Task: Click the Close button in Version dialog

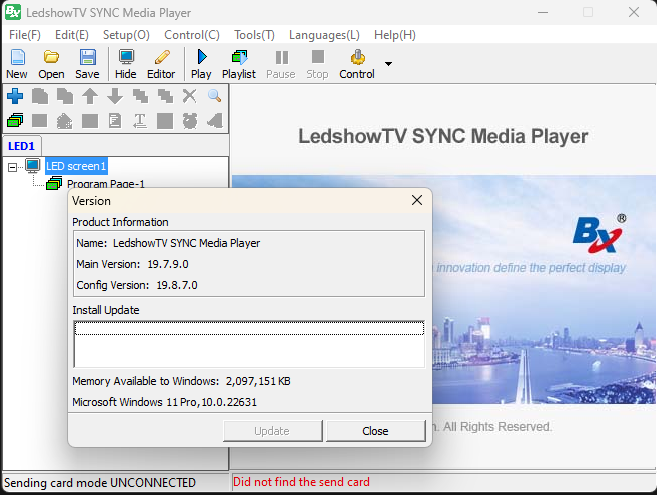Action: tap(375, 431)
